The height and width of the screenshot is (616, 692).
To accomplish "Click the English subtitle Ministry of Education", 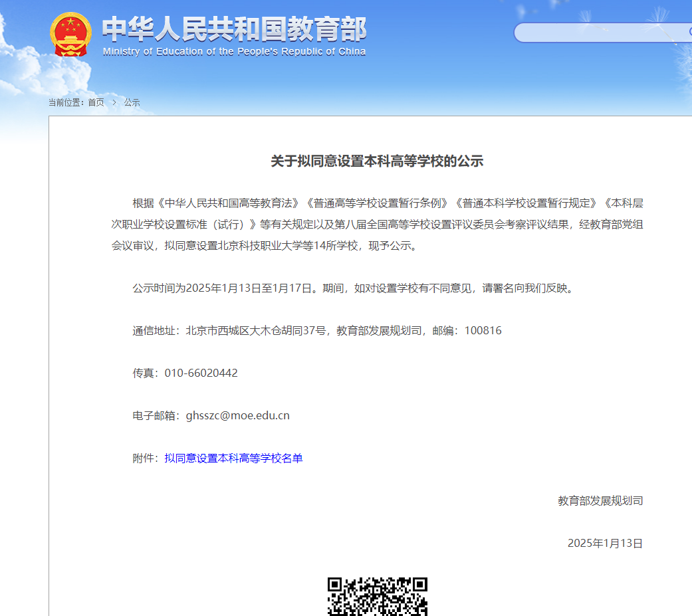I will [x=235, y=52].
